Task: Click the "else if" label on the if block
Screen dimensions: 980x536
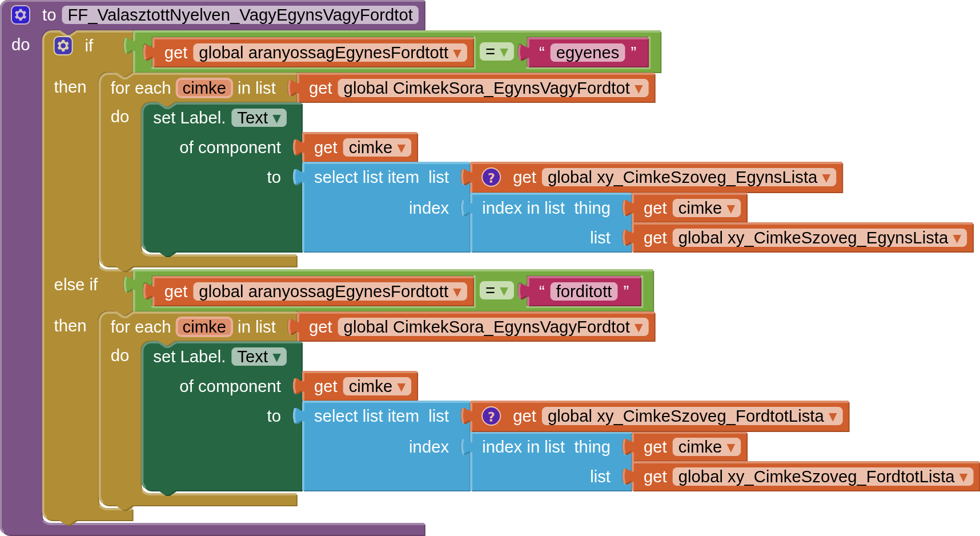Action: pos(75,285)
